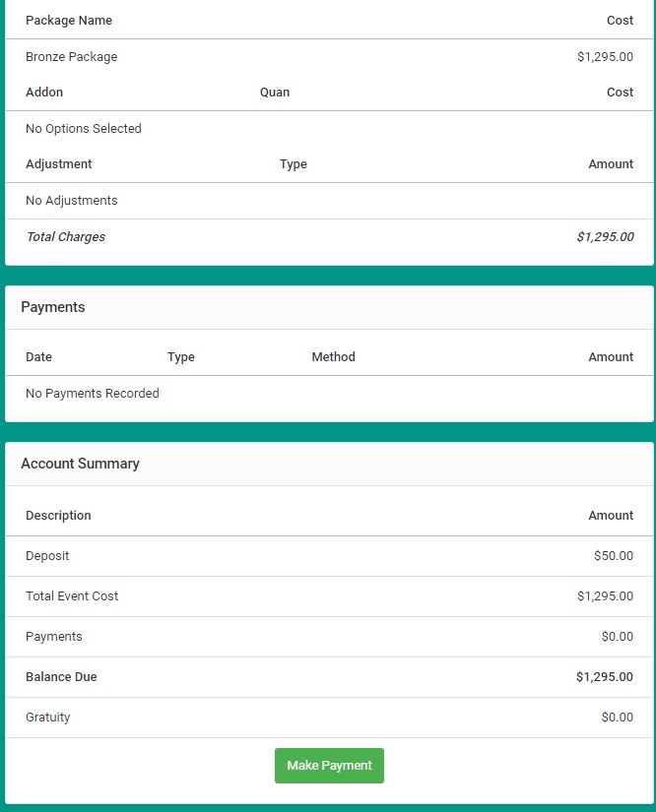Click the Cost column header
656x812 pixels.
tap(620, 20)
